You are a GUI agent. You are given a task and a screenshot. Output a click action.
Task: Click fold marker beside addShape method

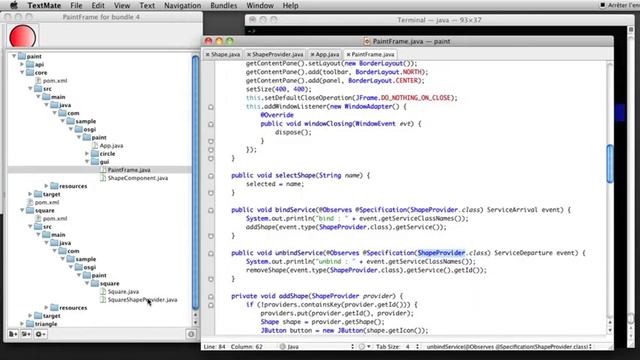pyautogui.click(x=211, y=297)
